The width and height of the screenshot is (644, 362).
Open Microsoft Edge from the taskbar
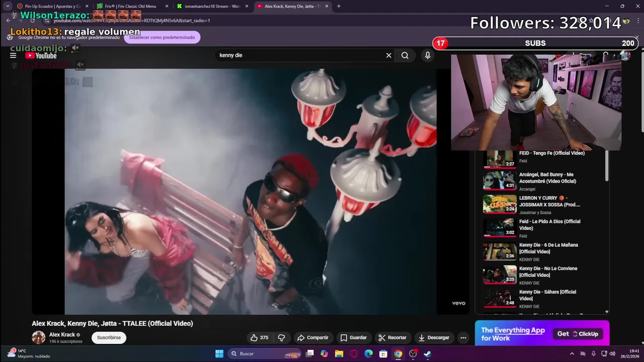tap(369, 354)
